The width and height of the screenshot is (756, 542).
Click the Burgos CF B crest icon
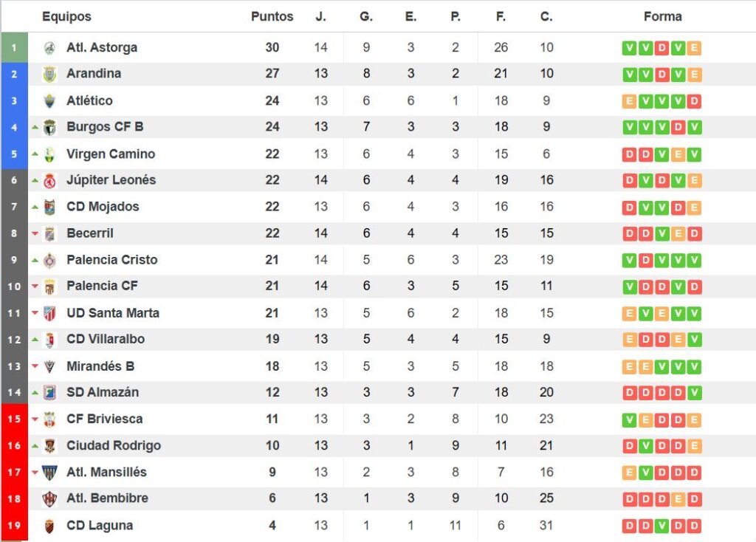pos(49,127)
